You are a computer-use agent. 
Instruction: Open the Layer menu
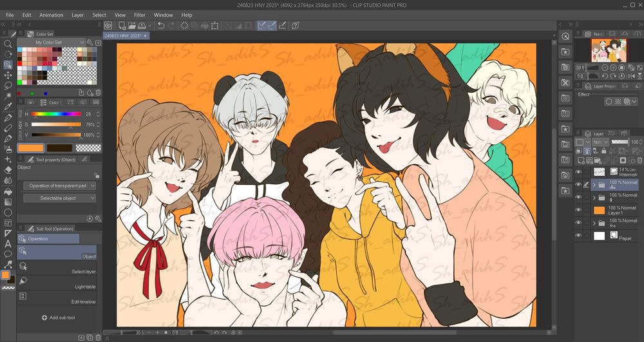[x=78, y=15]
